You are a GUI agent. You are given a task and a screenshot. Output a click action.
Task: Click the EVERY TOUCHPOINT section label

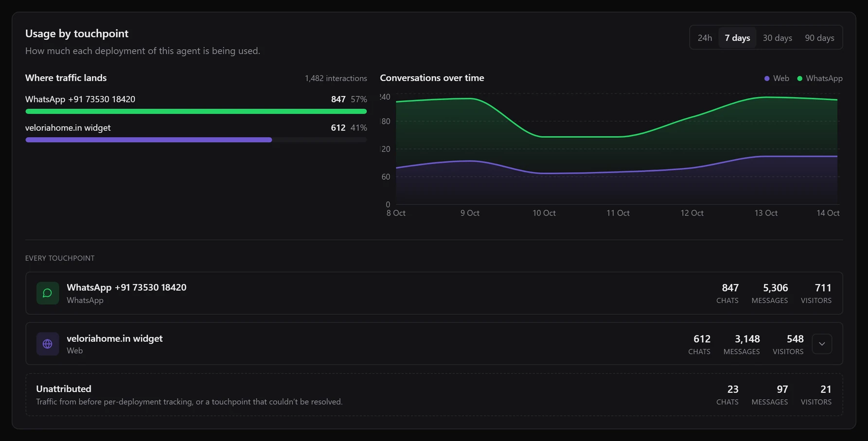[x=60, y=258]
